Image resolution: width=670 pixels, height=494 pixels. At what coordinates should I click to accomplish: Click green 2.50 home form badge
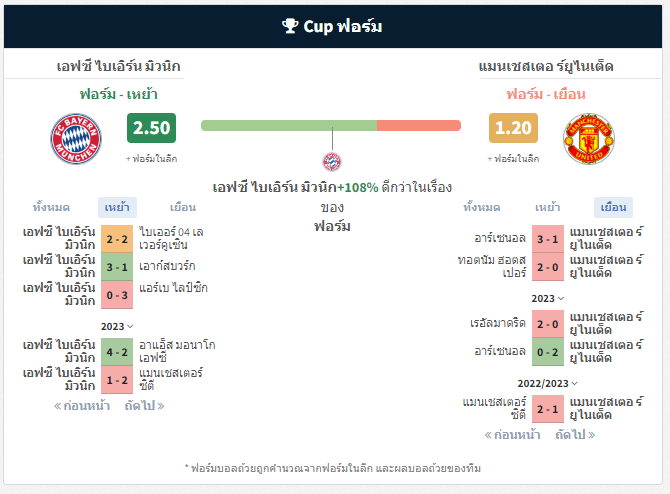tap(151, 128)
